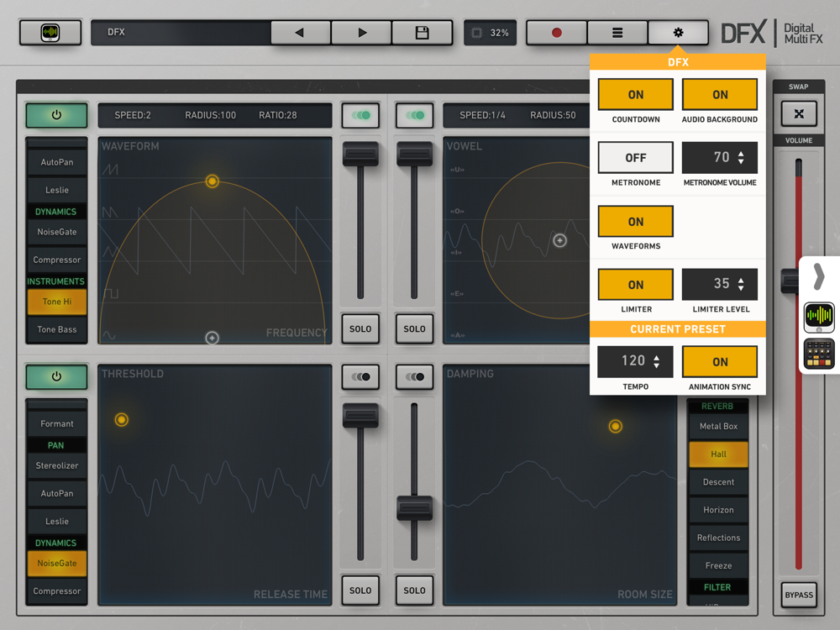840x630 pixels.
Task: Toggle power for the top-left effect slot
Action: click(56, 115)
